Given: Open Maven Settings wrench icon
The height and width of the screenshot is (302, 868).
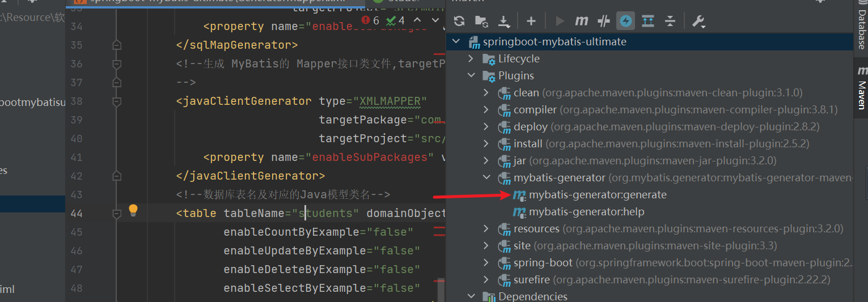Looking at the screenshot, I should coord(698,21).
